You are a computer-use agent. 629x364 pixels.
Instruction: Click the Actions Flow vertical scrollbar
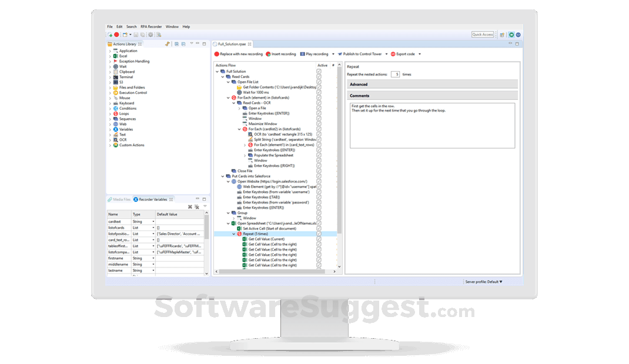[x=339, y=150]
